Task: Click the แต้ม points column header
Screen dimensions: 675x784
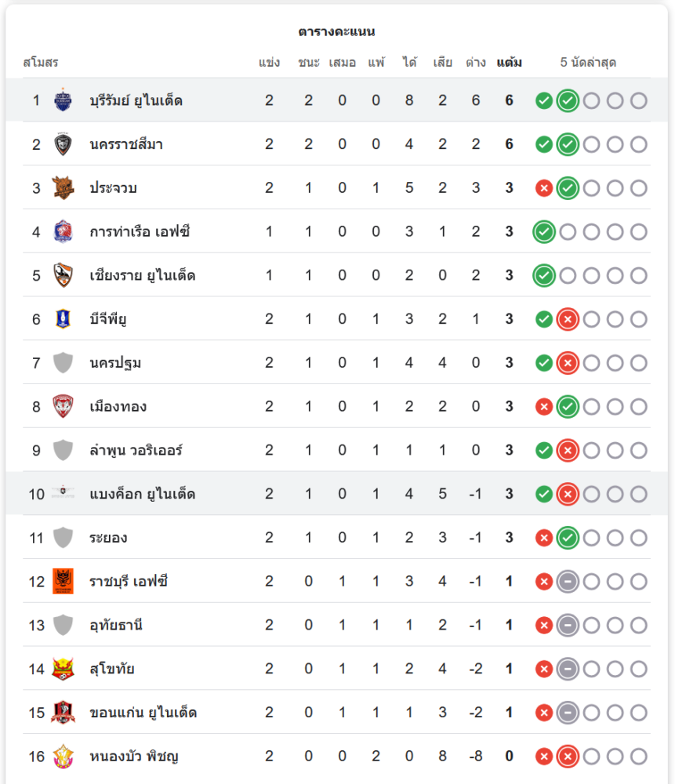Action: coord(510,63)
